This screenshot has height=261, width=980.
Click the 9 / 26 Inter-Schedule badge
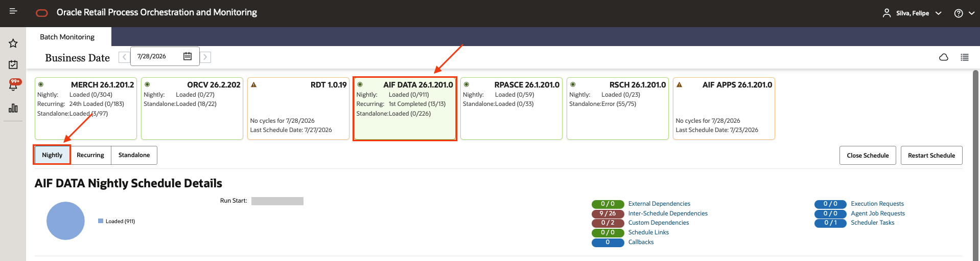pos(608,213)
